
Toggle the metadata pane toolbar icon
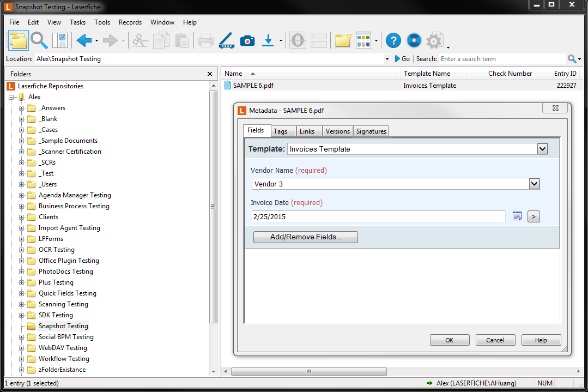tap(59, 40)
